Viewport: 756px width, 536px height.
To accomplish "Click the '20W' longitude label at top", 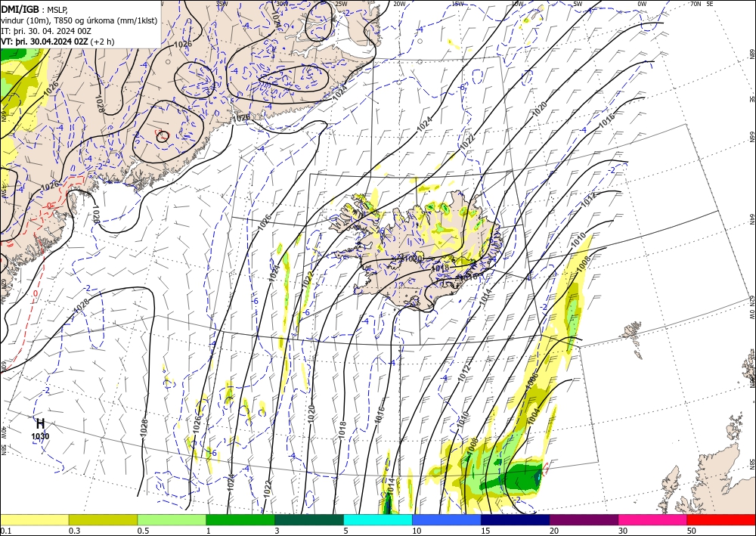I will 399,4.
